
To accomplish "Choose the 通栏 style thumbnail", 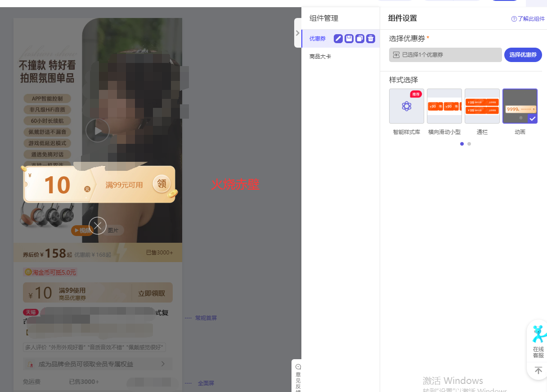I will [x=482, y=106].
